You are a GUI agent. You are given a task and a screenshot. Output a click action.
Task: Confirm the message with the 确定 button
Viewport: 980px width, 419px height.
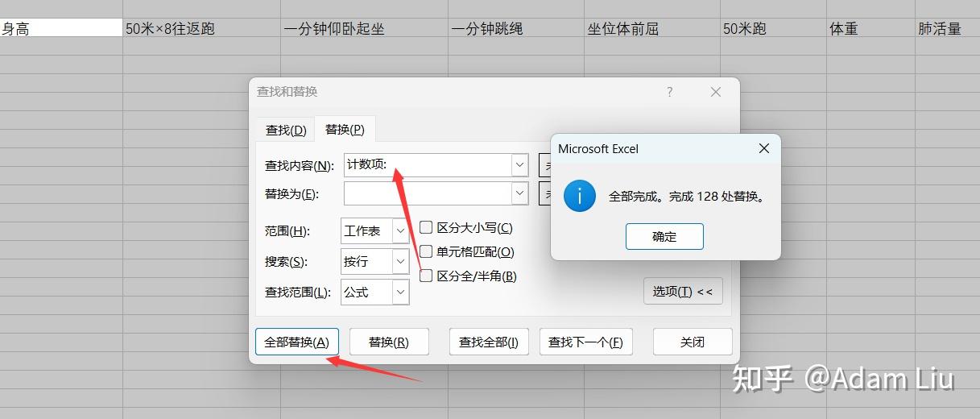[x=664, y=237]
